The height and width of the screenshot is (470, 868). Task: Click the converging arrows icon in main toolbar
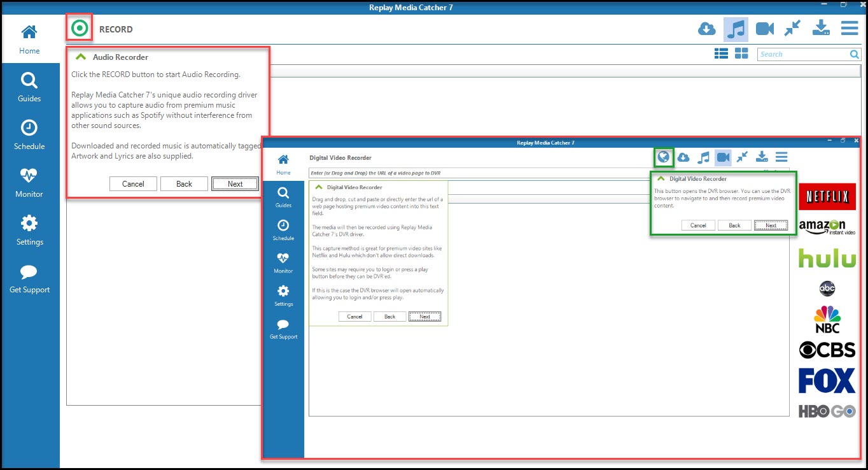tap(792, 29)
